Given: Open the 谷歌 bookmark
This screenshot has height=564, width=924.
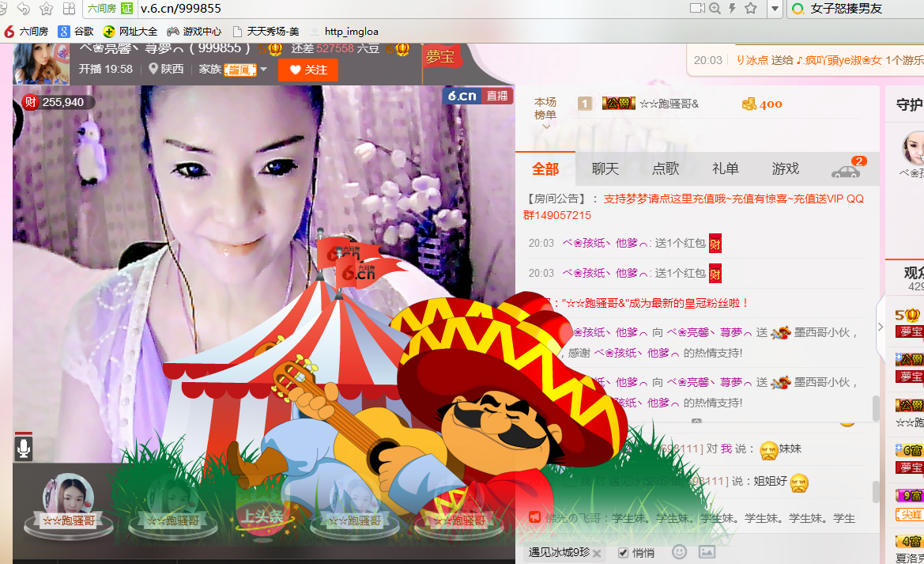Looking at the screenshot, I should 76,32.
